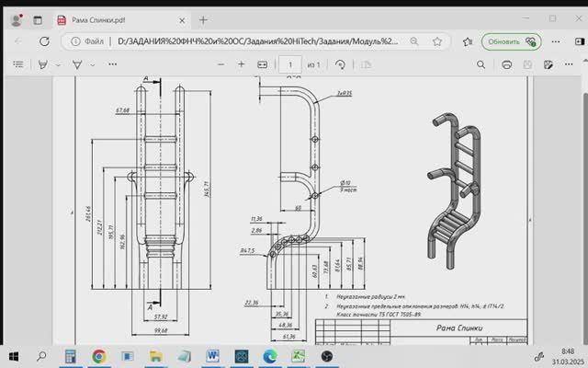
Task: Save PDF as a copy
Action: click(548, 64)
